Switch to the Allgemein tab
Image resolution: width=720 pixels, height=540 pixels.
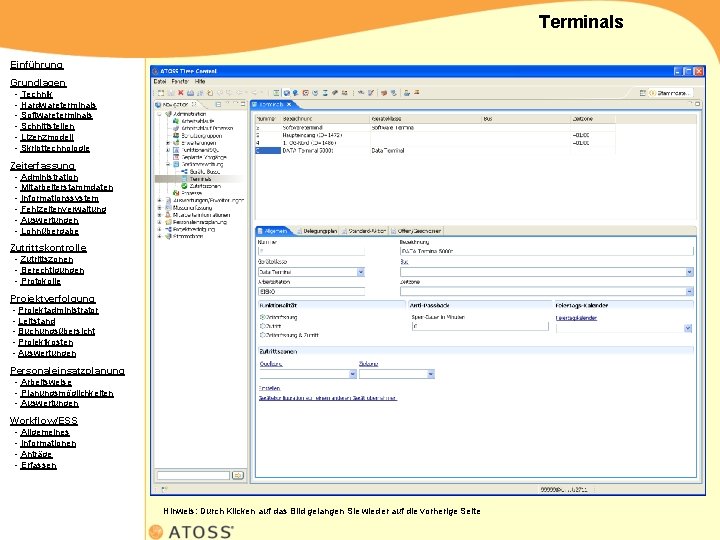click(x=272, y=231)
